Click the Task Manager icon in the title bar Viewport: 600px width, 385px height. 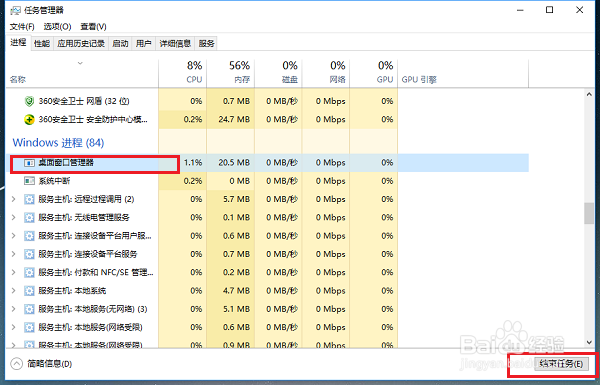(15, 10)
